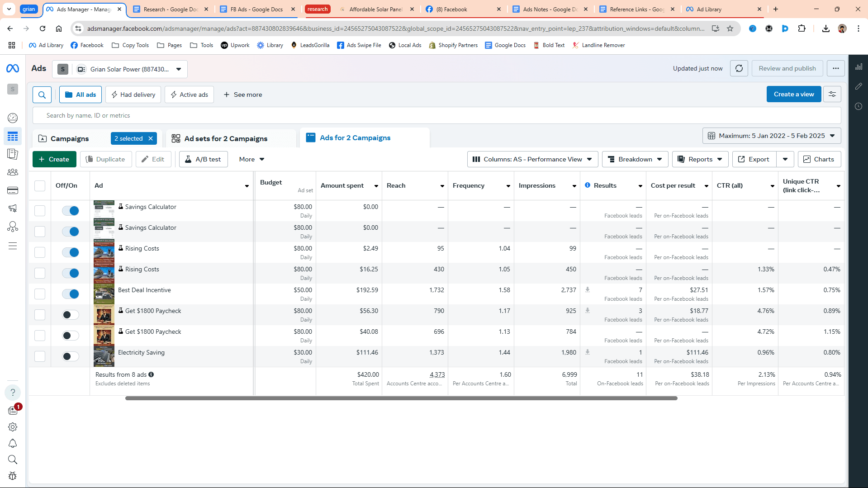Open the Columns Performance View dropdown
The height and width of the screenshot is (488, 868).
coord(532,159)
